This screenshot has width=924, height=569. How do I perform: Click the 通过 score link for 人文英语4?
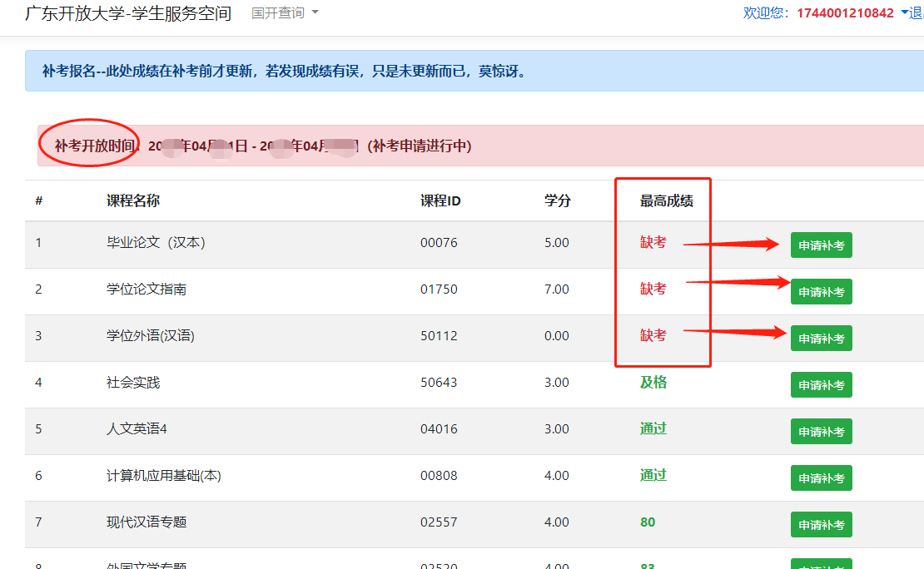[x=653, y=428]
